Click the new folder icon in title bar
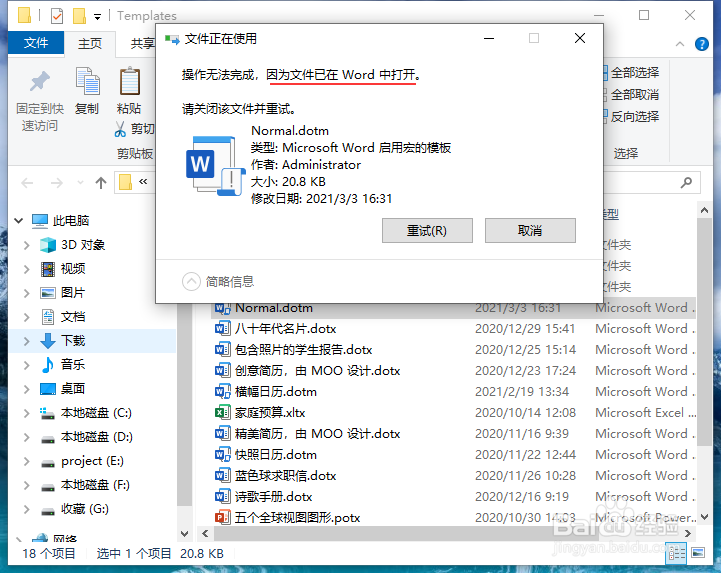 tap(79, 16)
